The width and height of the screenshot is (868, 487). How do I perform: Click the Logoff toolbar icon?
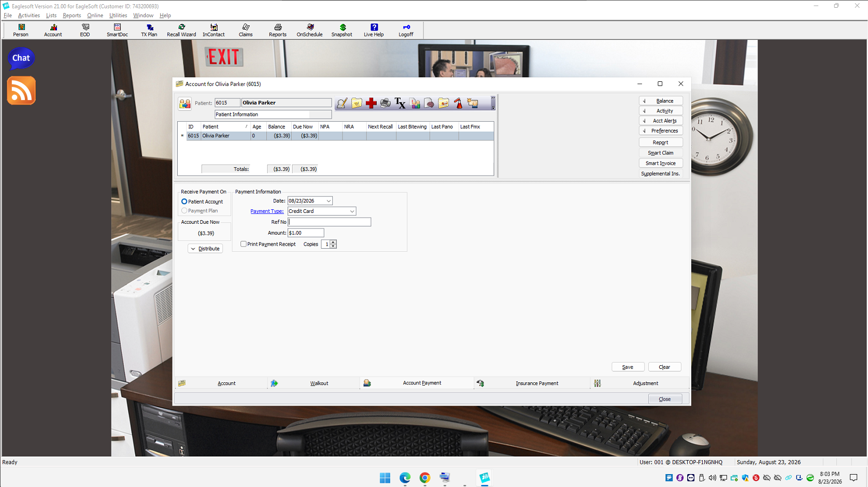[x=406, y=30]
